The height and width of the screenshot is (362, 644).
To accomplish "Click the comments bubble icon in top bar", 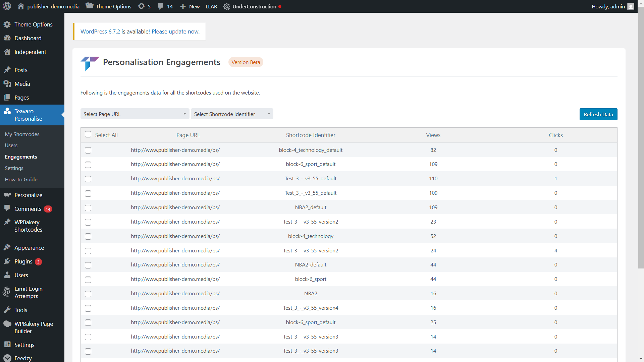I will tap(161, 6).
